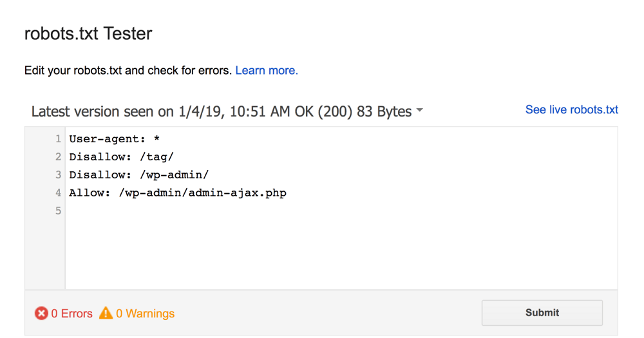
Task: Click the 0 Errors text label
Action: (x=72, y=314)
